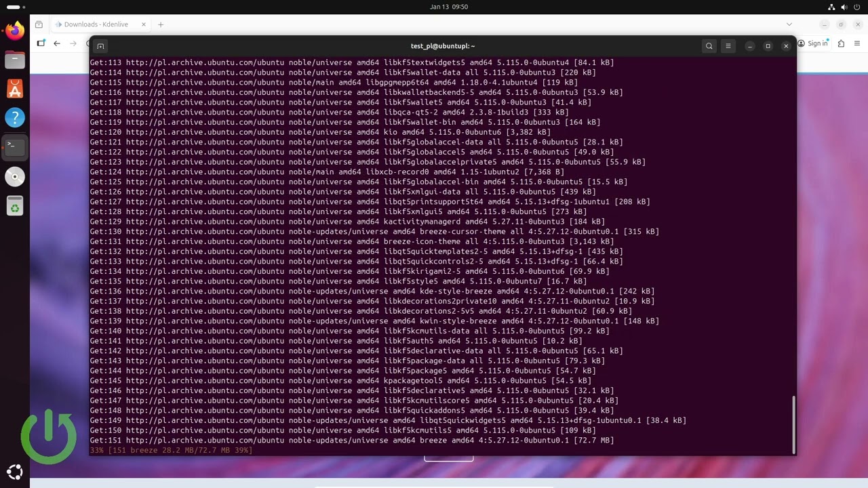868x488 pixels.
Task: Open the volume icon in the top bar
Action: [x=844, y=7]
